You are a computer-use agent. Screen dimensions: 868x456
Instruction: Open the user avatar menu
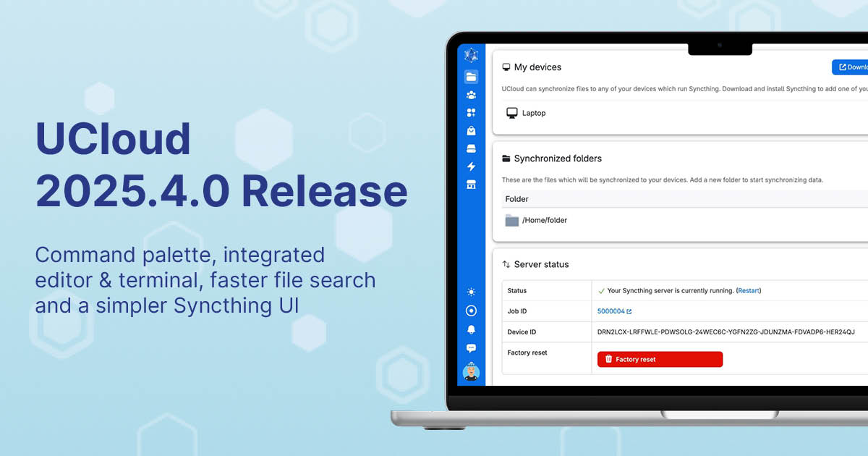click(471, 372)
